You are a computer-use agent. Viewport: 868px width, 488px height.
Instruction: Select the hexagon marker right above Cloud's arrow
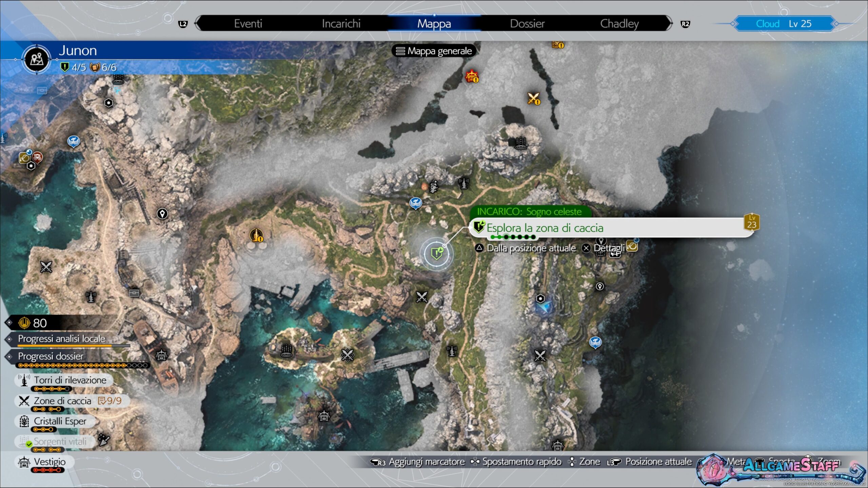click(x=540, y=299)
